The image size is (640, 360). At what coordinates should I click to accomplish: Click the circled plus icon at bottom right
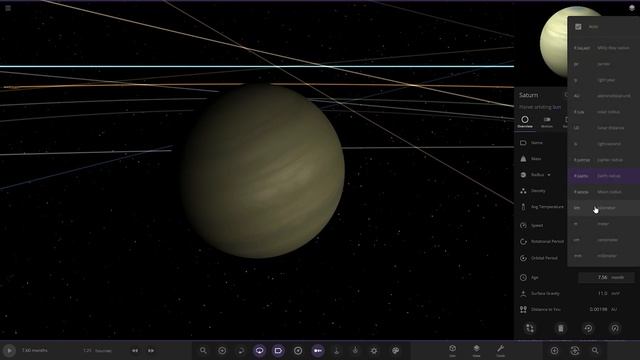click(x=554, y=350)
